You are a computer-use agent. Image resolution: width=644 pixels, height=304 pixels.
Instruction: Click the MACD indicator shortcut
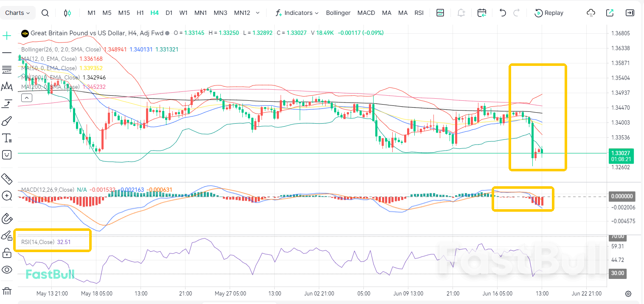point(366,13)
